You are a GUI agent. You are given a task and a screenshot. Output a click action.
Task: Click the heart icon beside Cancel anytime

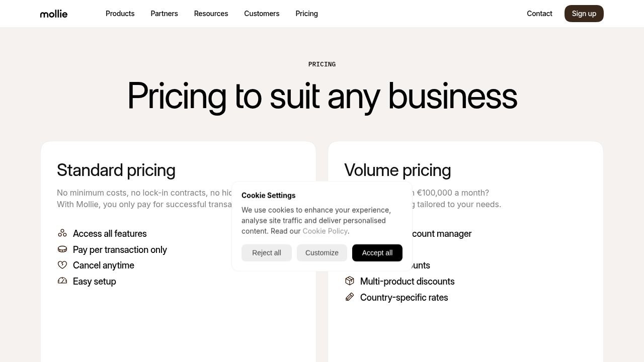[x=62, y=265]
